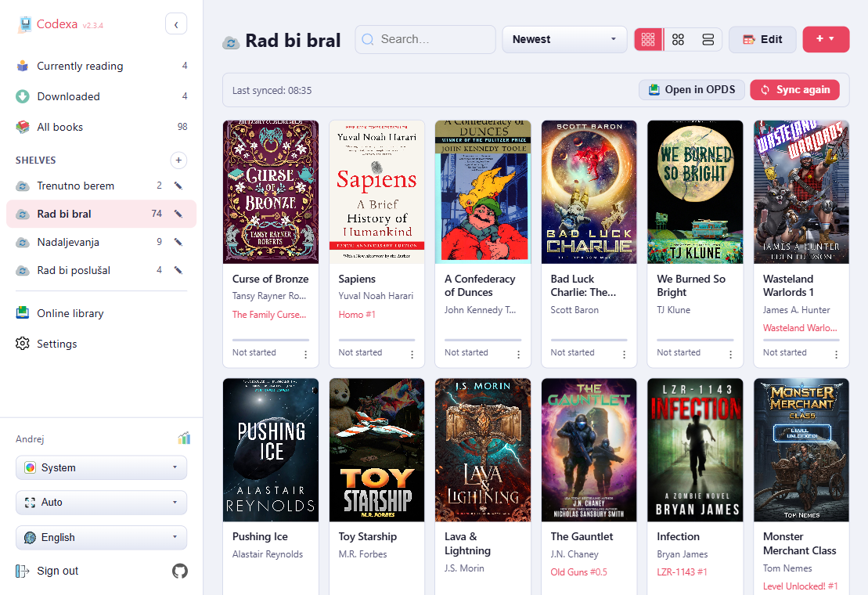Click Sapiens reading progress bar
The width and height of the screenshot is (868, 595).
click(x=377, y=340)
